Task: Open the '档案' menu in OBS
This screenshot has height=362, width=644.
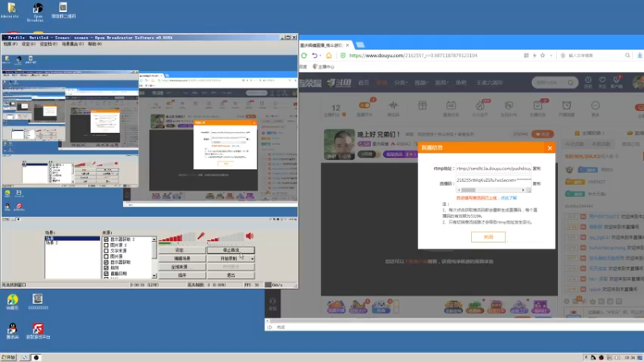Action: point(10,44)
